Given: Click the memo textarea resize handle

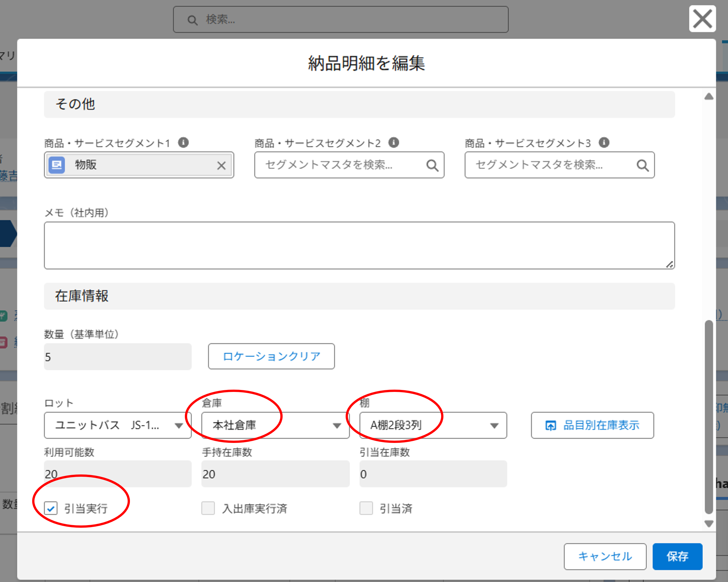Looking at the screenshot, I should [670, 265].
